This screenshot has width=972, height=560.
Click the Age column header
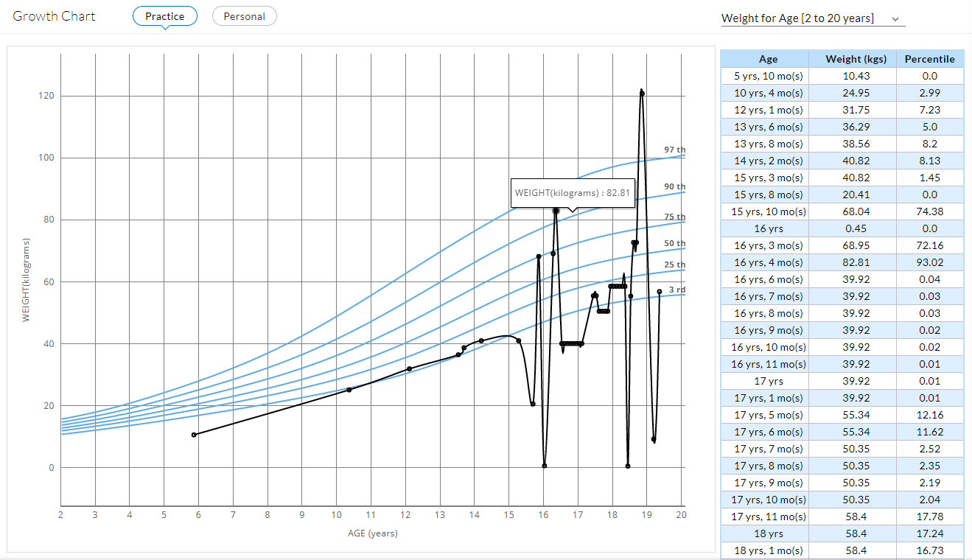tap(768, 58)
